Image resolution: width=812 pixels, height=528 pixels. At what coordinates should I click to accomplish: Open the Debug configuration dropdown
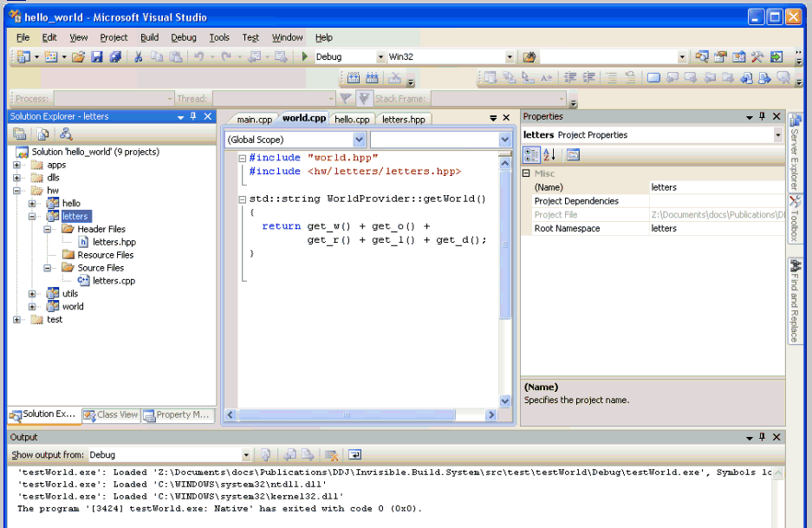(x=380, y=57)
